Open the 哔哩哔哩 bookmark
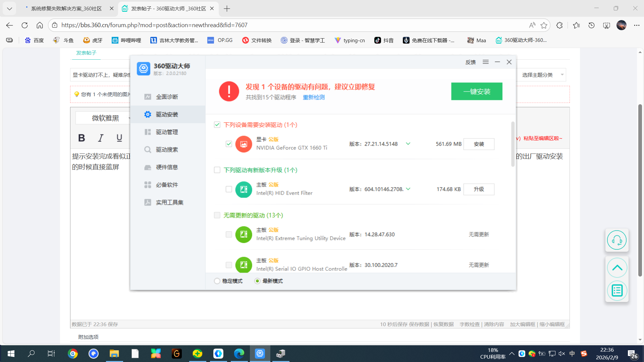Viewport: 644px width, 362px height. (x=126, y=40)
